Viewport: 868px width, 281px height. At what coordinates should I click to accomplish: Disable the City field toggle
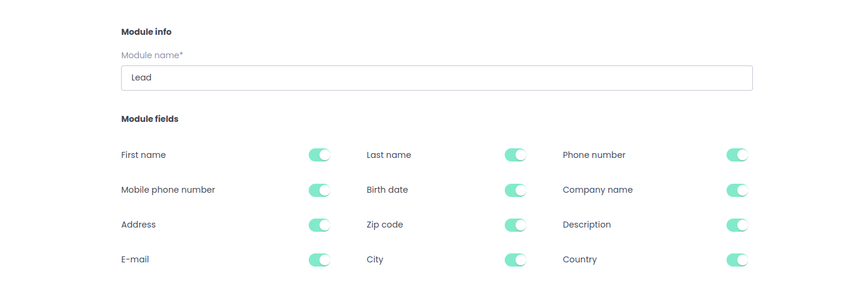[516, 260]
